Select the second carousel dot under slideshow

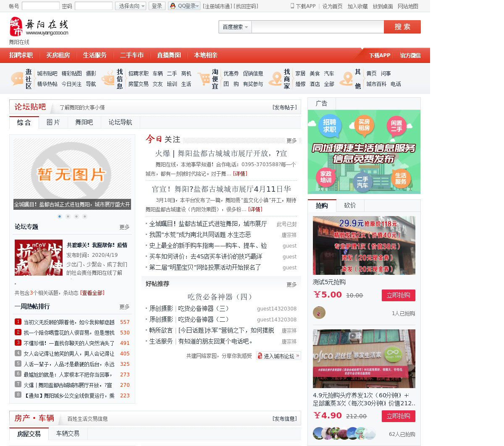[68, 216]
